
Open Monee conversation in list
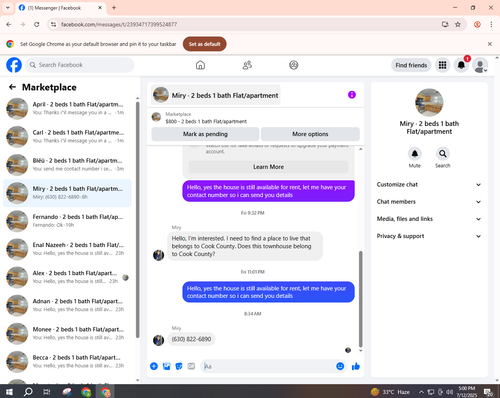pyautogui.click(x=67, y=334)
